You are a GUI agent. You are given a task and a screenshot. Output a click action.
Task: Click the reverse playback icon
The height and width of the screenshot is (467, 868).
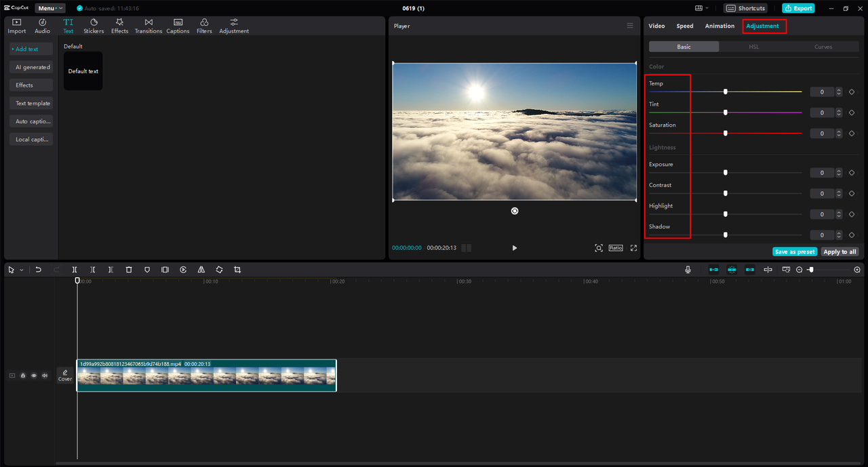(x=183, y=270)
